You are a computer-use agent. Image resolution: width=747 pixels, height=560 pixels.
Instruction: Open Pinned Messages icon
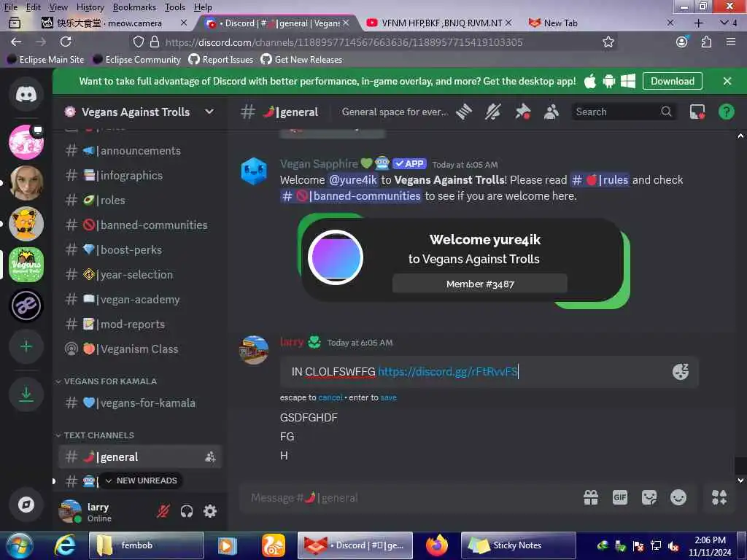click(x=522, y=112)
